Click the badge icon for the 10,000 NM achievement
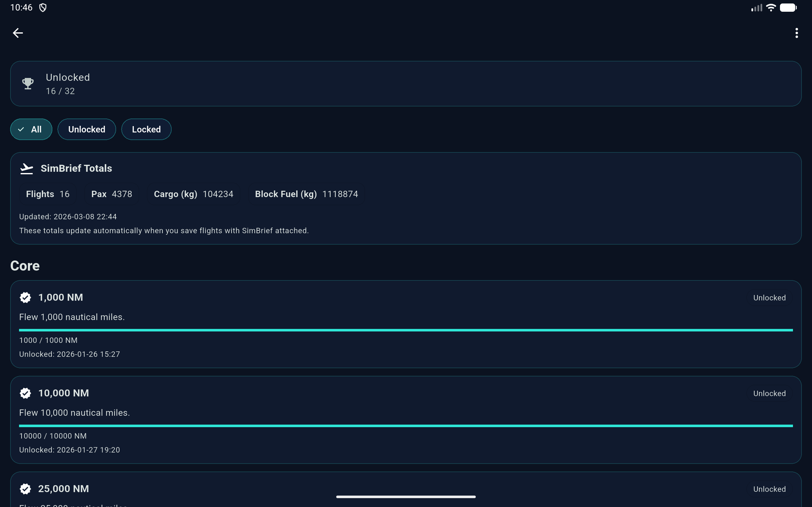812x507 pixels. click(25, 393)
